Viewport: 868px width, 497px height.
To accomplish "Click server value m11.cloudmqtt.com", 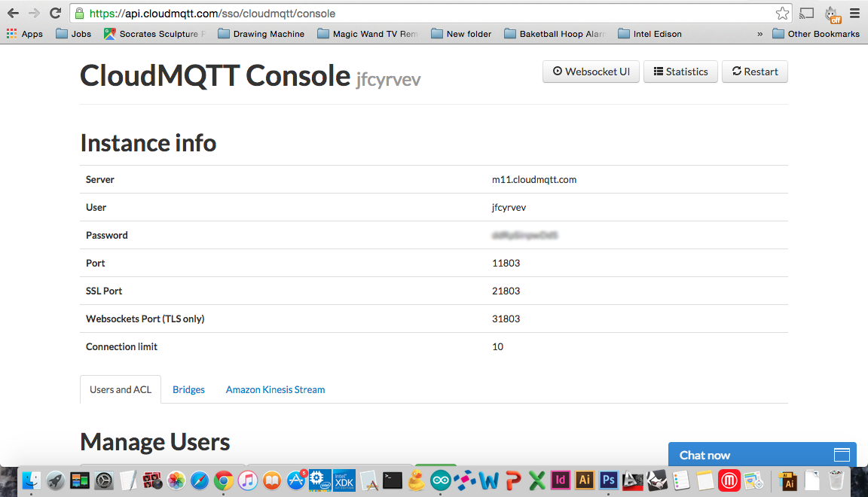I will [x=534, y=179].
